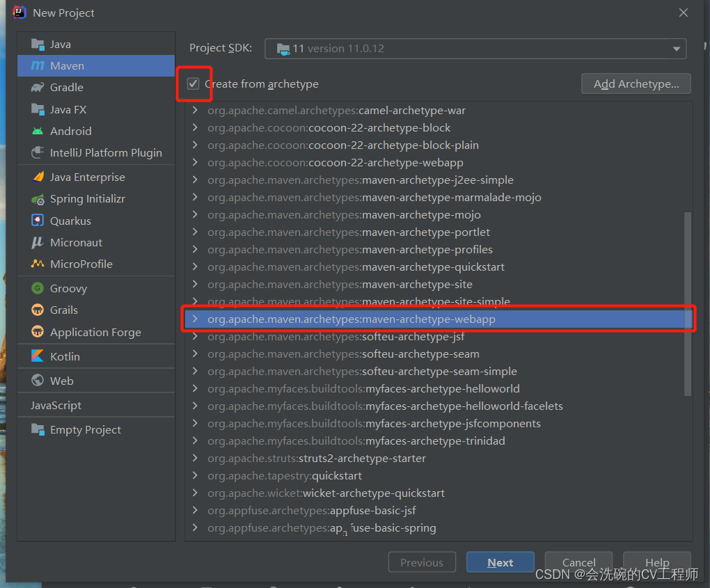Select the Web globe icon
Viewport: 710px width, 588px height.
[x=38, y=380]
